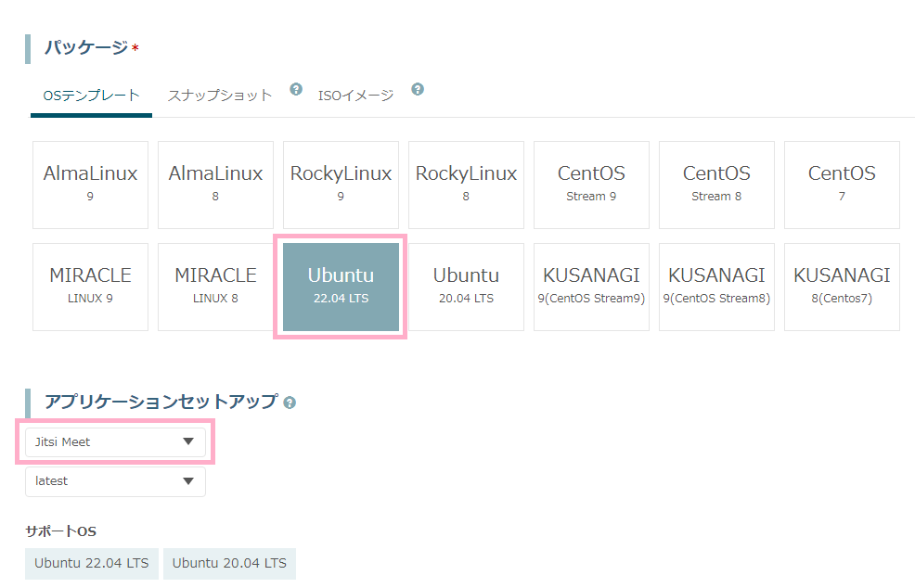Choose the AlmaLinux 8 OS tile
This screenshot has width=915, height=588.
(x=215, y=185)
